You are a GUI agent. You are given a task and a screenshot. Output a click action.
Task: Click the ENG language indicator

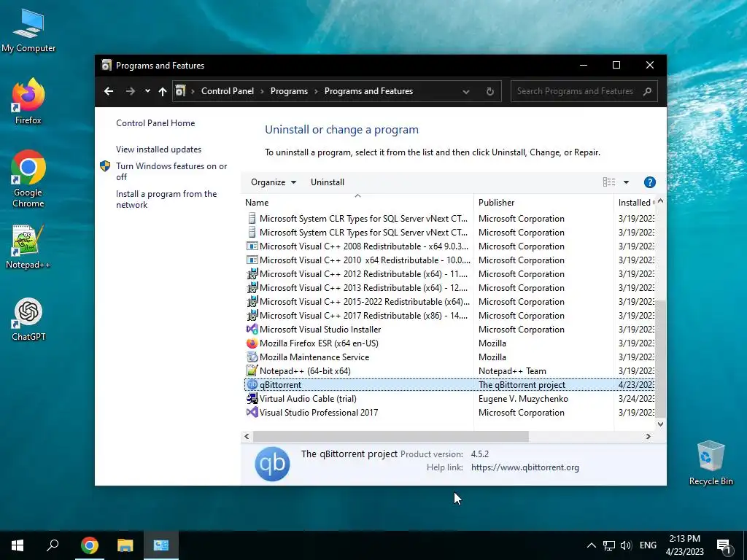(648, 545)
